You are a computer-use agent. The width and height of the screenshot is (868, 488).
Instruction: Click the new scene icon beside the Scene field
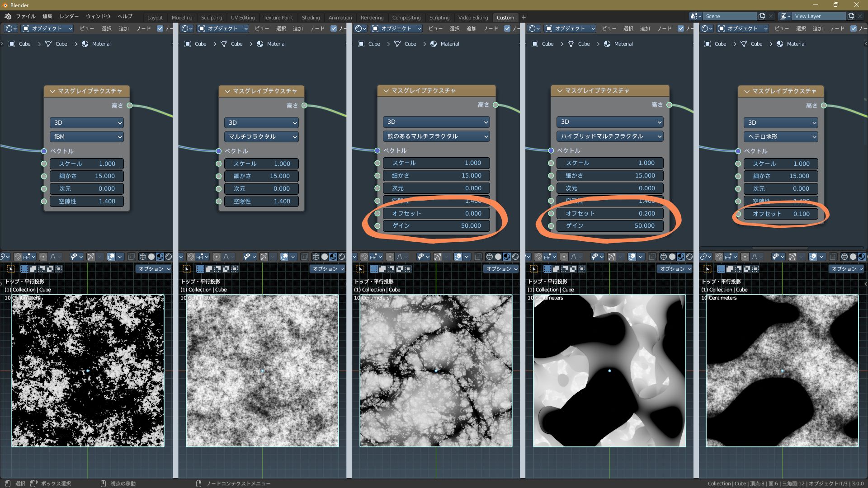tap(762, 16)
